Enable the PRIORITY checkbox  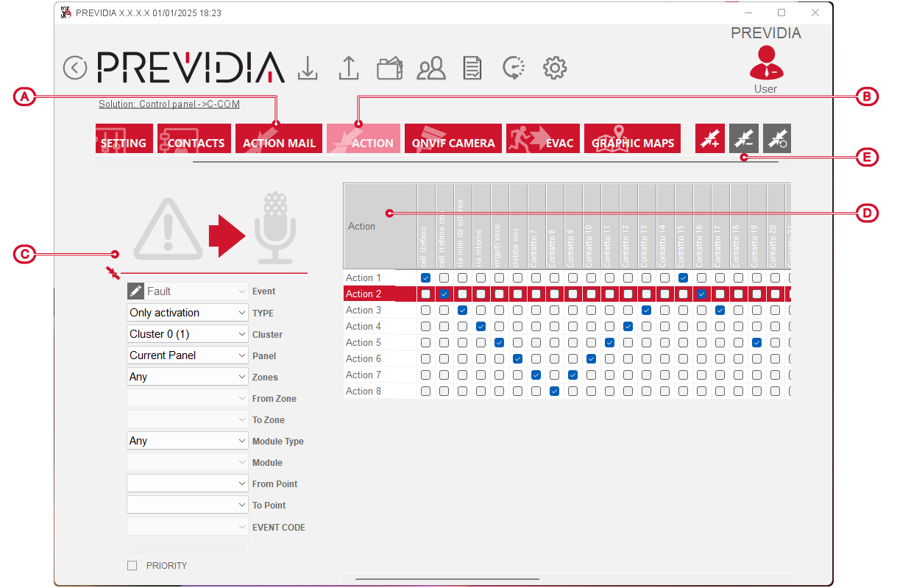tap(132, 566)
